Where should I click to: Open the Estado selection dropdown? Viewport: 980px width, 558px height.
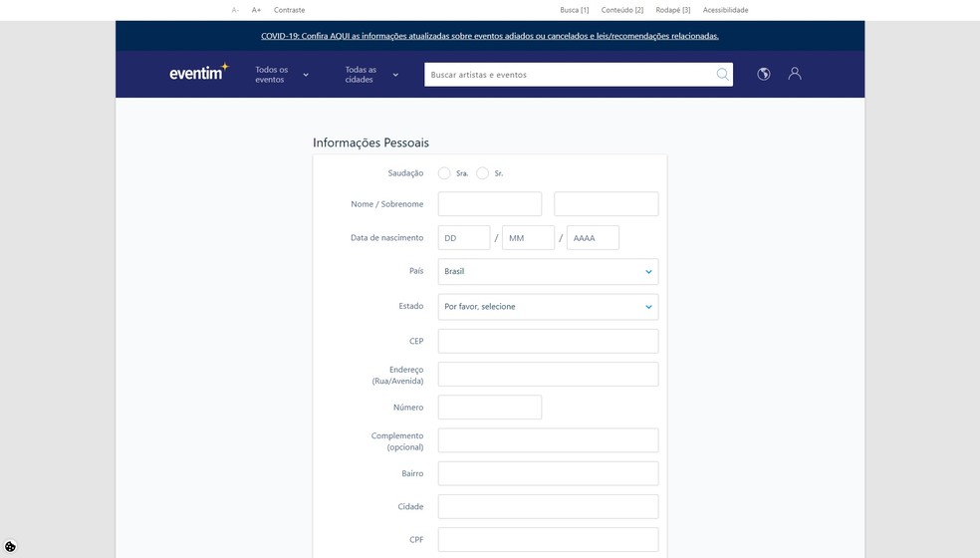click(x=548, y=307)
